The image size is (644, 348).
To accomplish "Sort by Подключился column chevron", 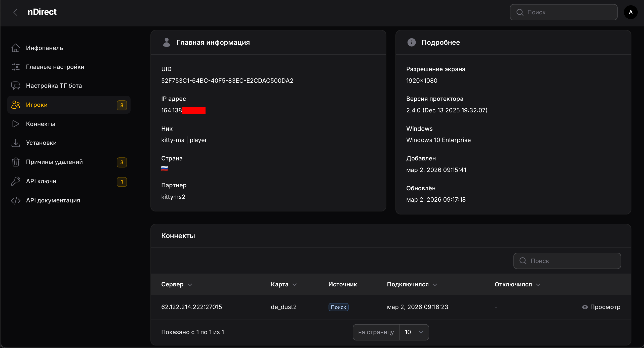I will [x=435, y=285].
